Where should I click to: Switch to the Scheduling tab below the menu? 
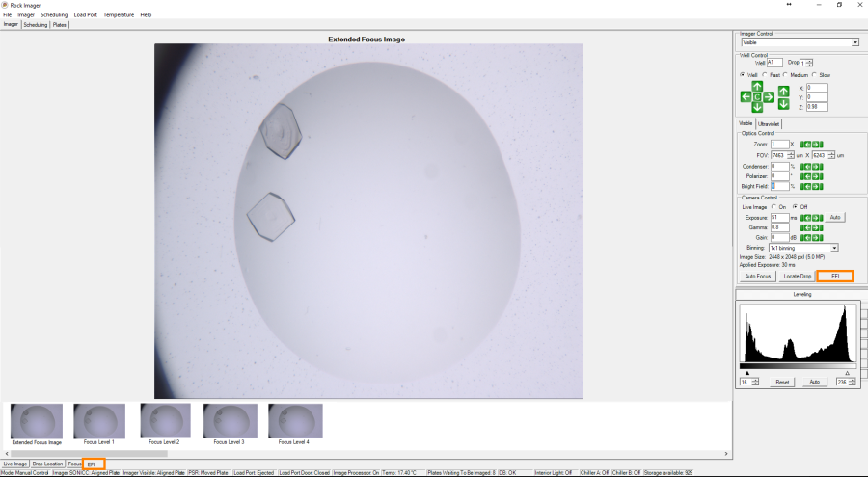[x=36, y=25]
